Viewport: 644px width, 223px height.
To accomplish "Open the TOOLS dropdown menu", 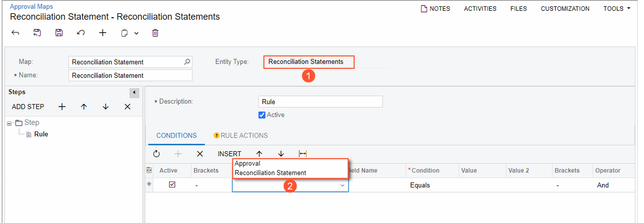I will (x=616, y=8).
